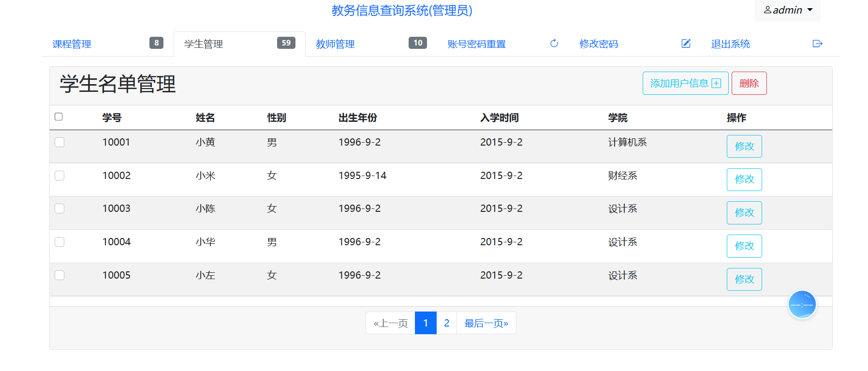
Task: Open the 教务信息查询系统 title link
Action: pyautogui.click(x=401, y=10)
